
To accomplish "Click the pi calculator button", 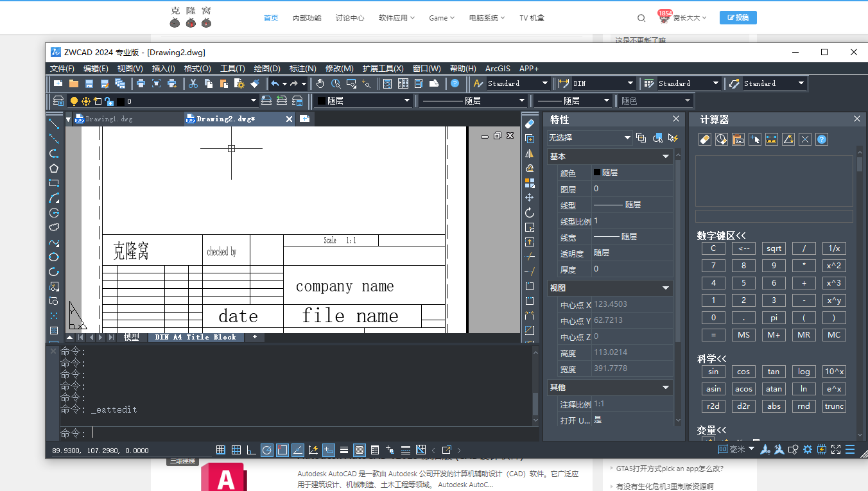I will coord(774,318).
